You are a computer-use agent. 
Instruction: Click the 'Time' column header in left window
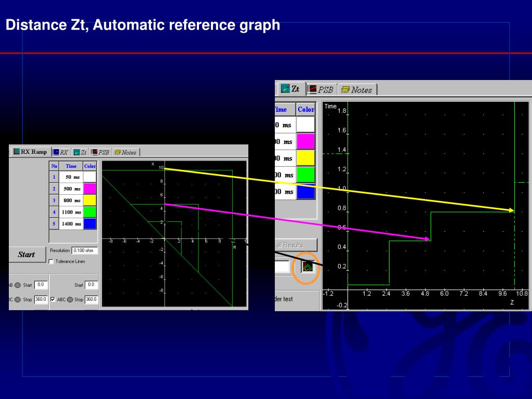point(71,166)
